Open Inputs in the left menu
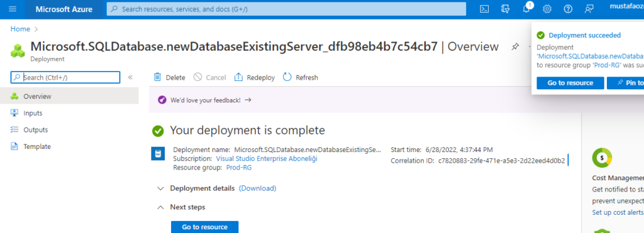Viewport: 644px width, 233px height. coord(69,113)
